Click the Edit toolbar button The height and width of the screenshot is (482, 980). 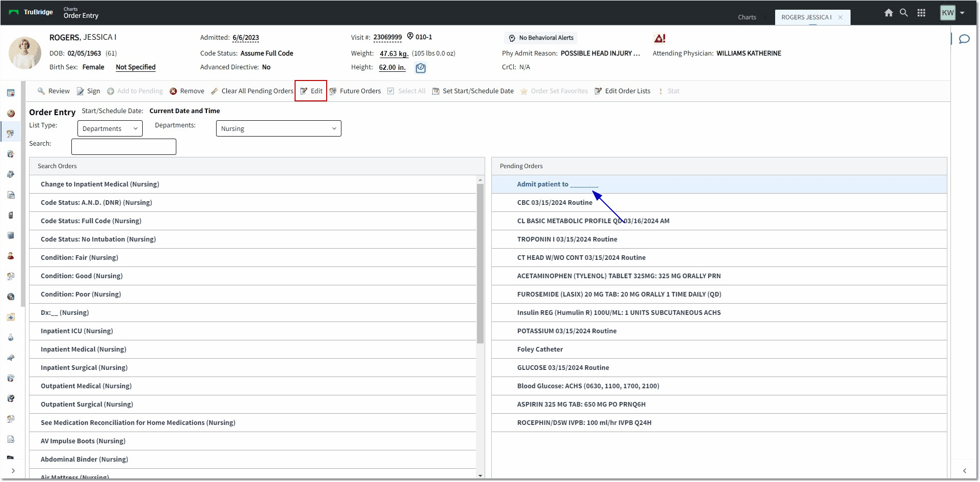click(311, 91)
